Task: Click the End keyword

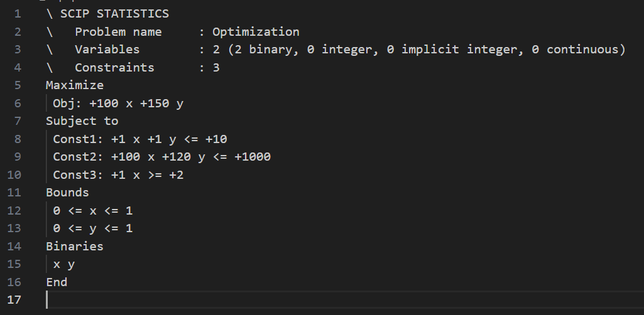Action: pos(57,282)
